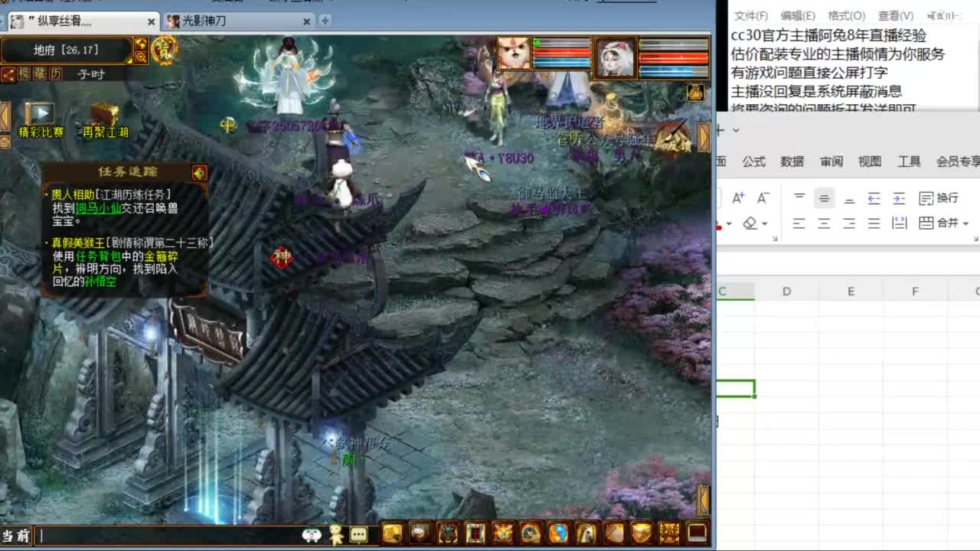Toggle align right in spreadsheet

849,223
